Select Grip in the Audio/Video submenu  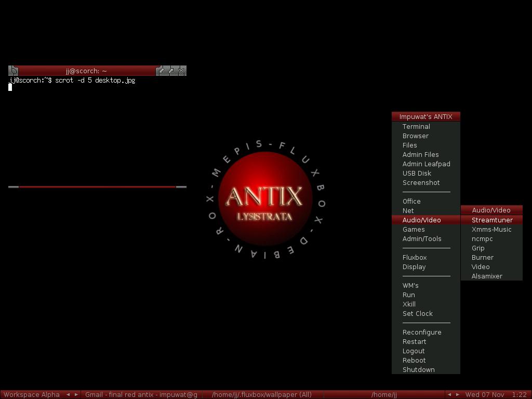point(478,248)
